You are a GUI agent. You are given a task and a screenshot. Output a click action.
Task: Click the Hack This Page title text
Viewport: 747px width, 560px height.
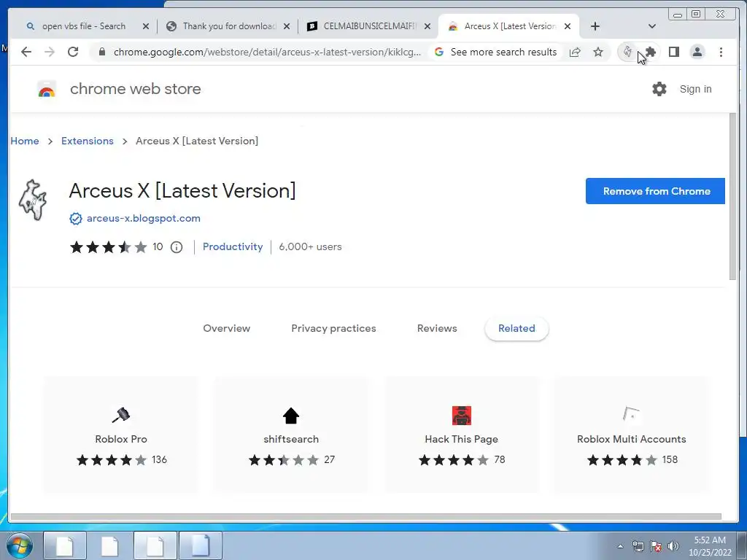tap(461, 439)
